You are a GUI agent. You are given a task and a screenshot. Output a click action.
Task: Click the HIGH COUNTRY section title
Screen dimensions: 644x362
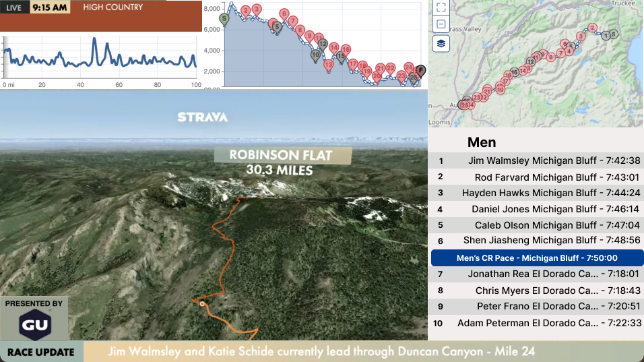pos(113,7)
